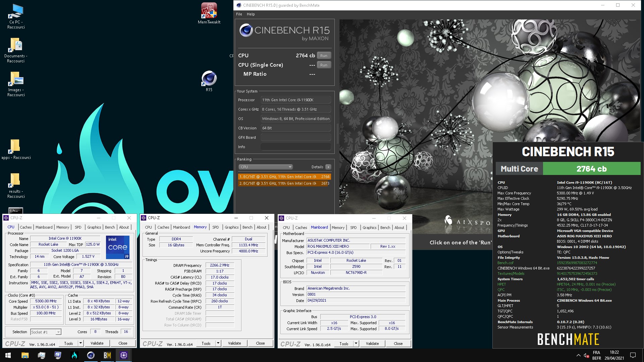Open the Socket #1 selection dropdown
Screen dimensions: 644x362
[46, 332]
